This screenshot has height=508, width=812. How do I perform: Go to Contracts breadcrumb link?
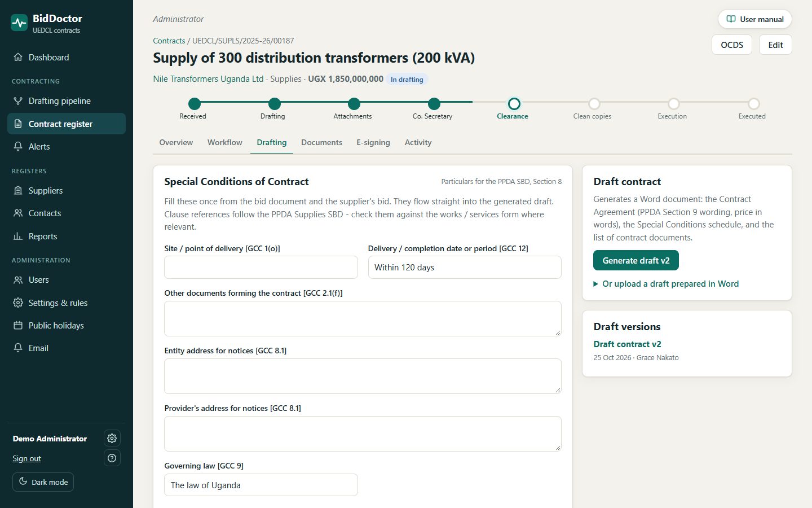pyautogui.click(x=169, y=41)
